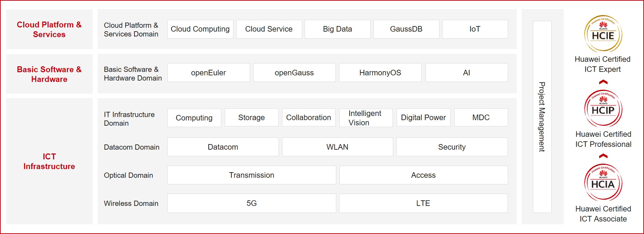Screen dimensions: 644x234
Task: Select the openEuler box
Action: tap(208, 73)
